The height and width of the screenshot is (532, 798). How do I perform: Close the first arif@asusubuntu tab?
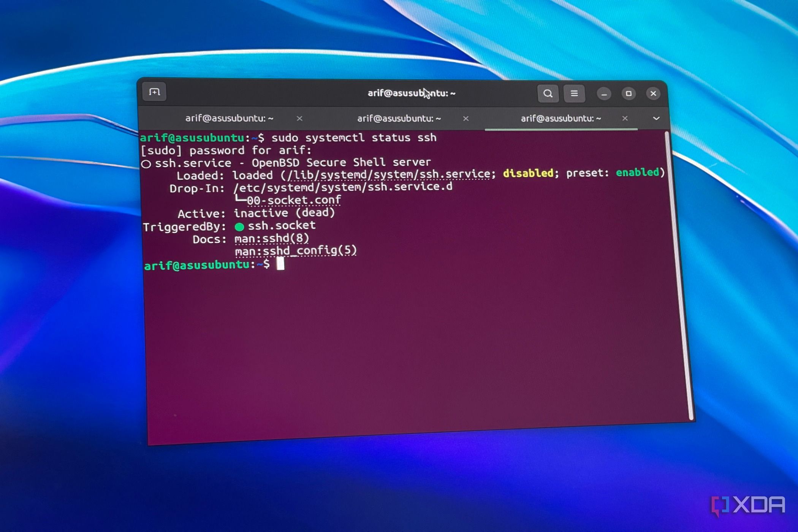(299, 119)
